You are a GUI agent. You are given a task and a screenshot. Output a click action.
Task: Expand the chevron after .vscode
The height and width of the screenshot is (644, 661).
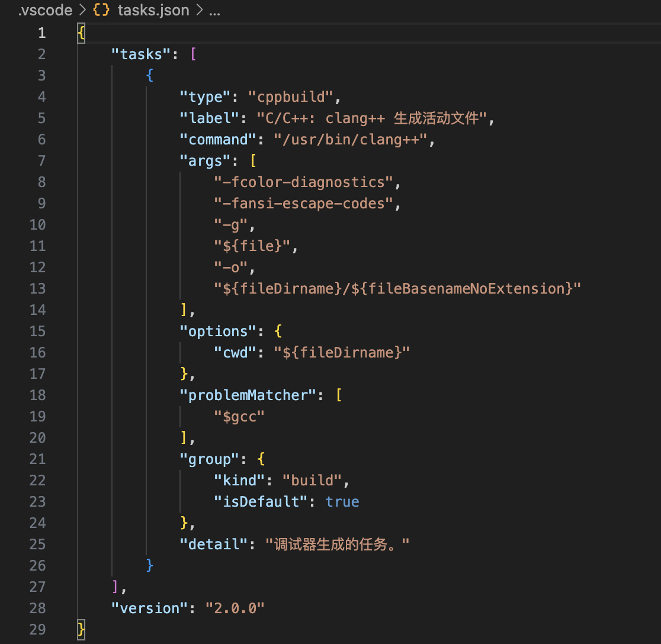tap(83, 10)
